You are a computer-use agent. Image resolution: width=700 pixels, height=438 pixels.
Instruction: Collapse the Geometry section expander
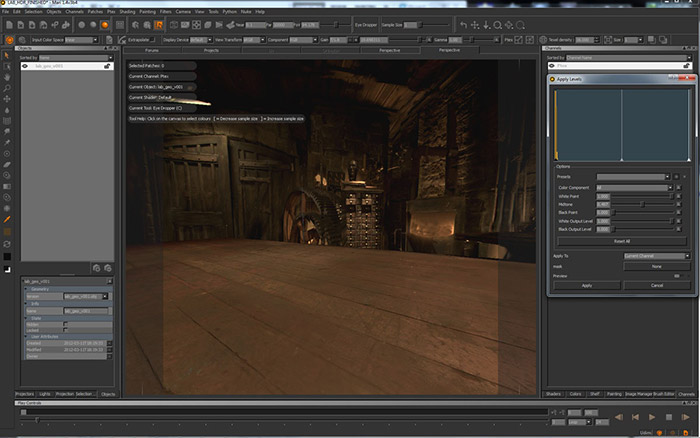click(x=25, y=289)
